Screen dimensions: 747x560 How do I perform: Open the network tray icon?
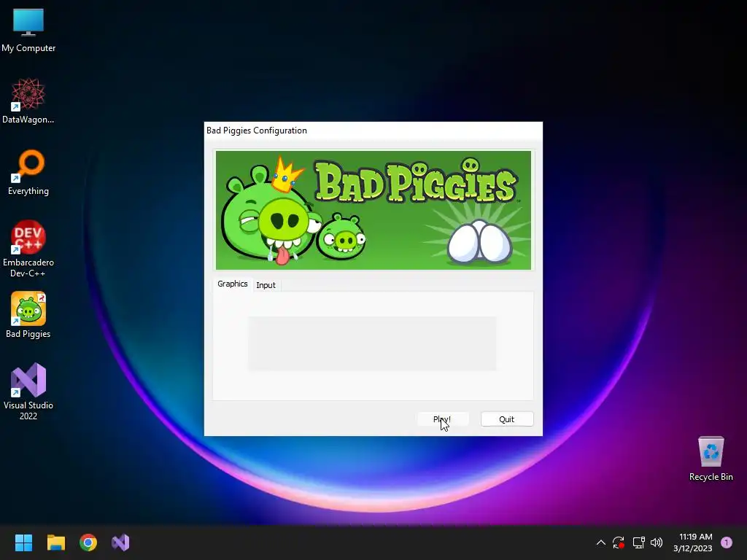pos(638,542)
